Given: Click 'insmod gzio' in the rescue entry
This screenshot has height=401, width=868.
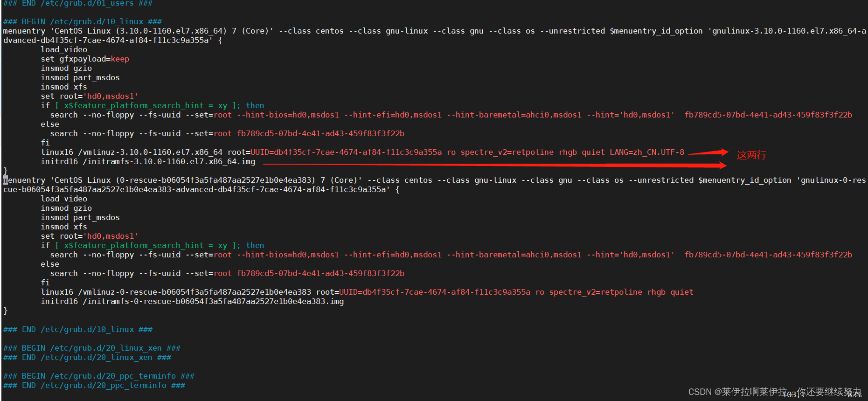Looking at the screenshot, I should [66, 208].
